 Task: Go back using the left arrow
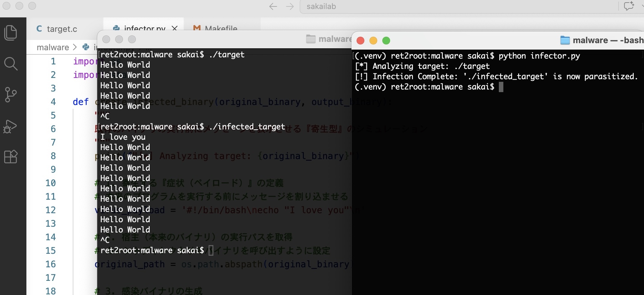pyautogui.click(x=273, y=6)
